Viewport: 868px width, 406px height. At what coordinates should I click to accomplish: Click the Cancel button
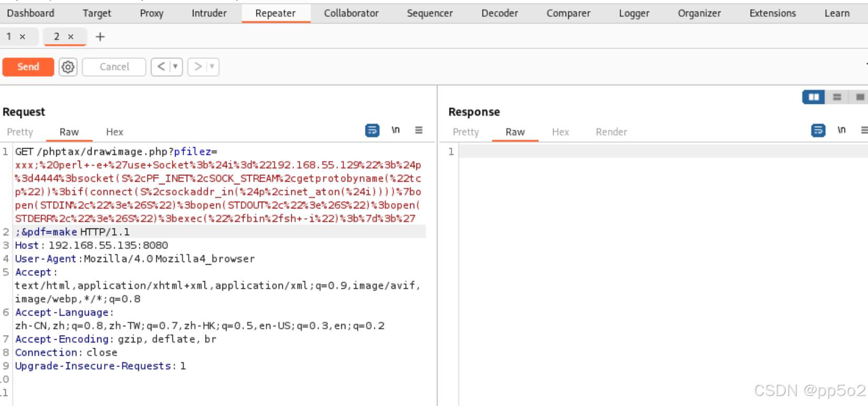click(x=114, y=67)
